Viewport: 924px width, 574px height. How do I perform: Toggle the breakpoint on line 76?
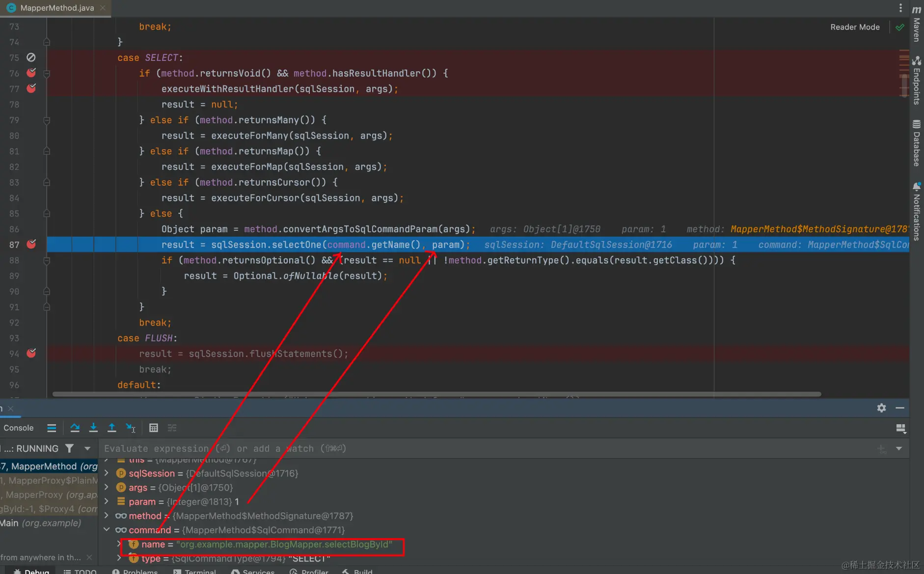(x=31, y=73)
